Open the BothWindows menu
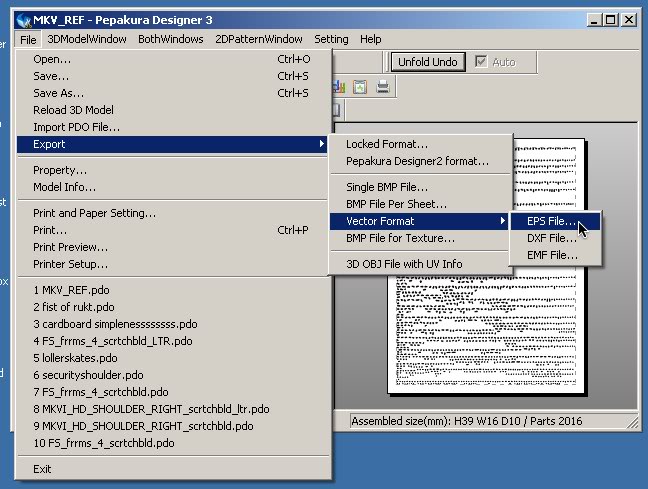Screen dimensions: 648x489 tap(171, 39)
